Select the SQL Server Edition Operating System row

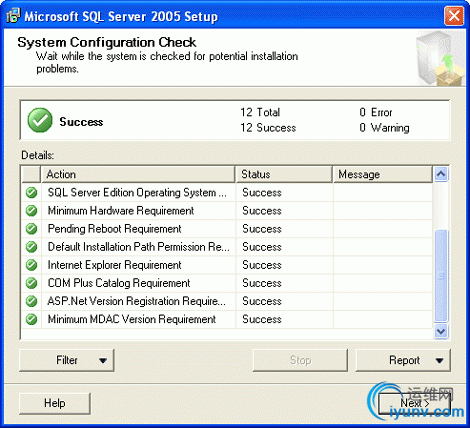click(x=227, y=193)
